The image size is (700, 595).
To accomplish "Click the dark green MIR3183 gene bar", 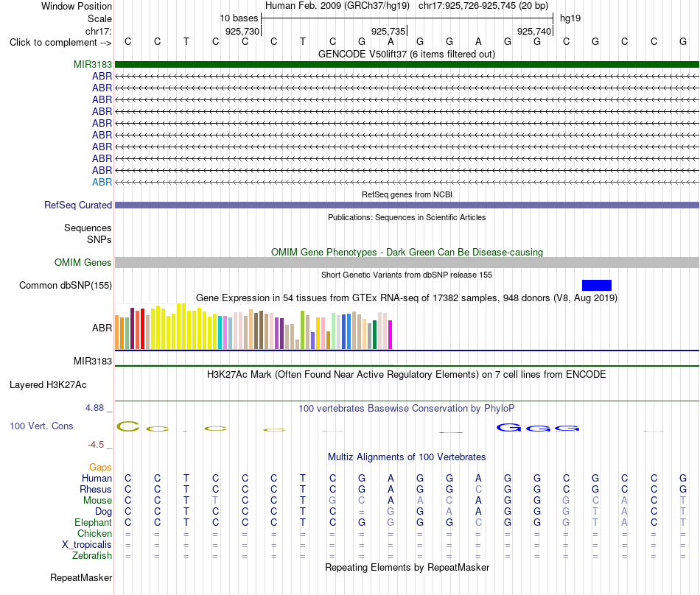I will [407, 64].
